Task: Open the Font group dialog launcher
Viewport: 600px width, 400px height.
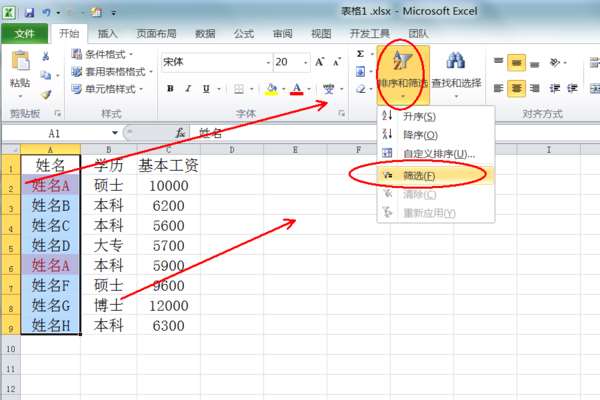Action: [341, 113]
